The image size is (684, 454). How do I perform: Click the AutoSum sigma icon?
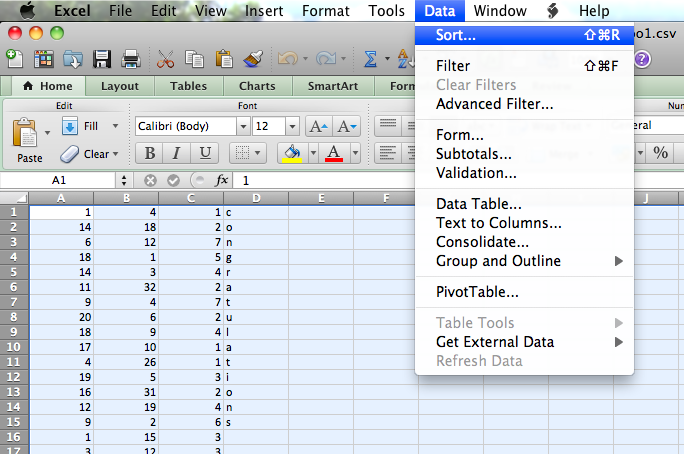pos(370,59)
